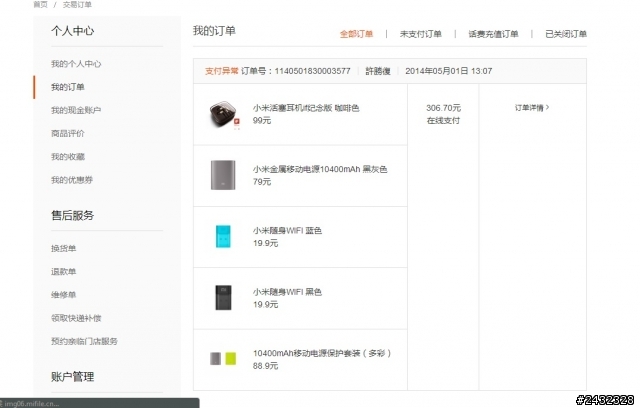Select 我的订单 in the sidebar
Viewport: 640px width, 408px height.
click(x=68, y=87)
